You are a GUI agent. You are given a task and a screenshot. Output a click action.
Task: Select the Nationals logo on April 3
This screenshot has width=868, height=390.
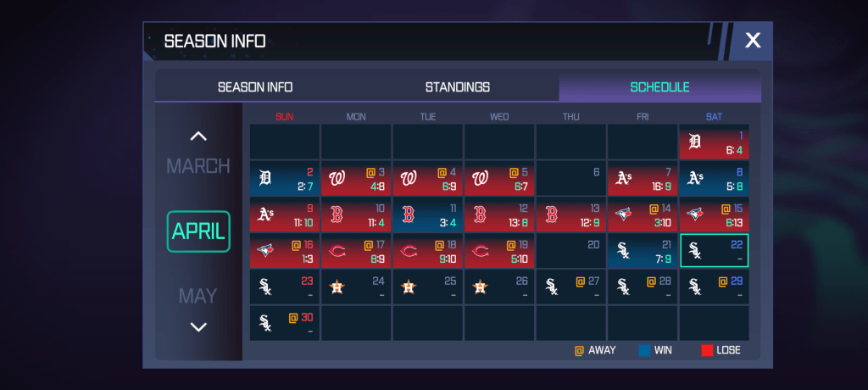(337, 178)
